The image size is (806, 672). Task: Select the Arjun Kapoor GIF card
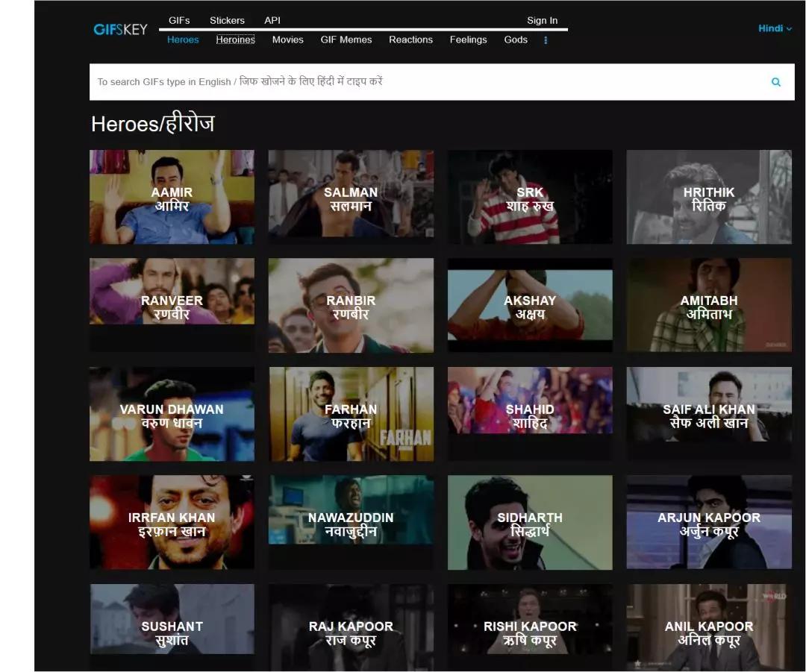tap(709, 523)
